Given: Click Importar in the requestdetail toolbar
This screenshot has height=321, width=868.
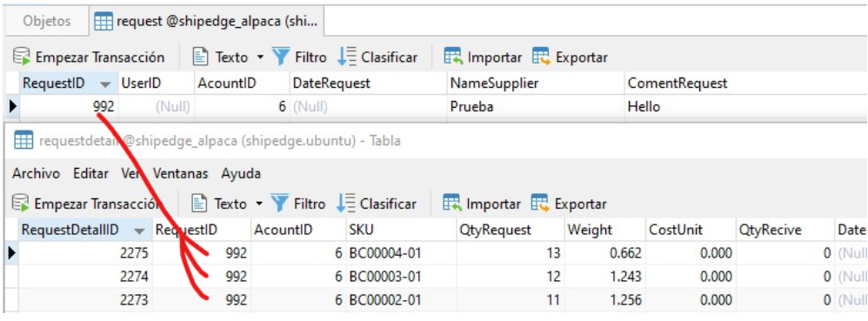Looking at the screenshot, I should tap(482, 204).
